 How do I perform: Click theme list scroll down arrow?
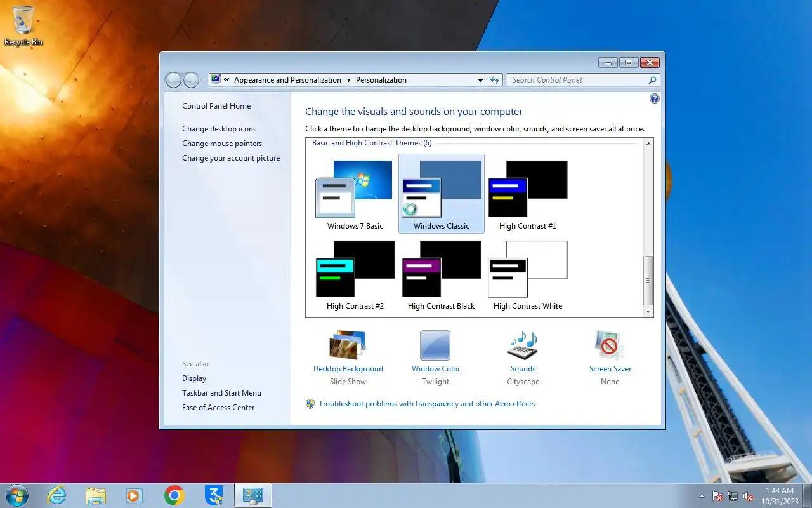tap(648, 312)
